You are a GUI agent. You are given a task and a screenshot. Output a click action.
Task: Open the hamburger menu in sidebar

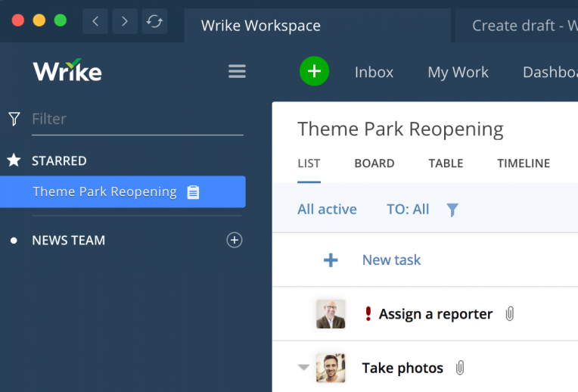(237, 72)
